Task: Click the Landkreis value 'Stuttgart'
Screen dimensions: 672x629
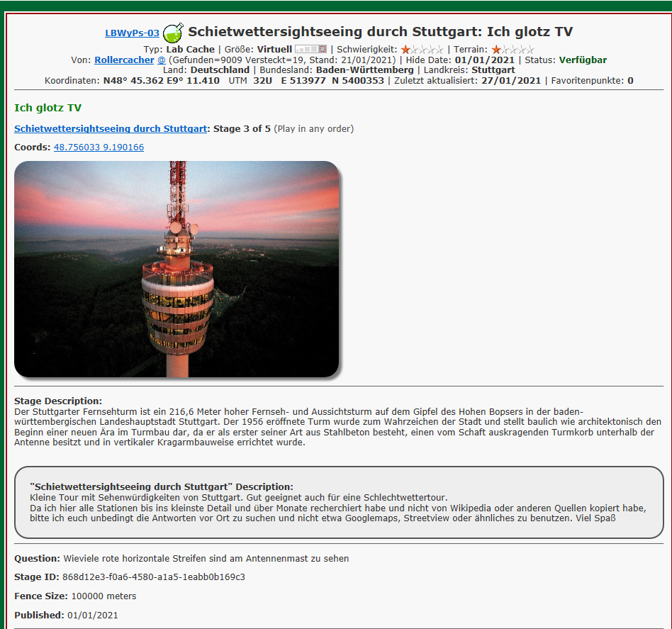Action: click(x=493, y=70)
